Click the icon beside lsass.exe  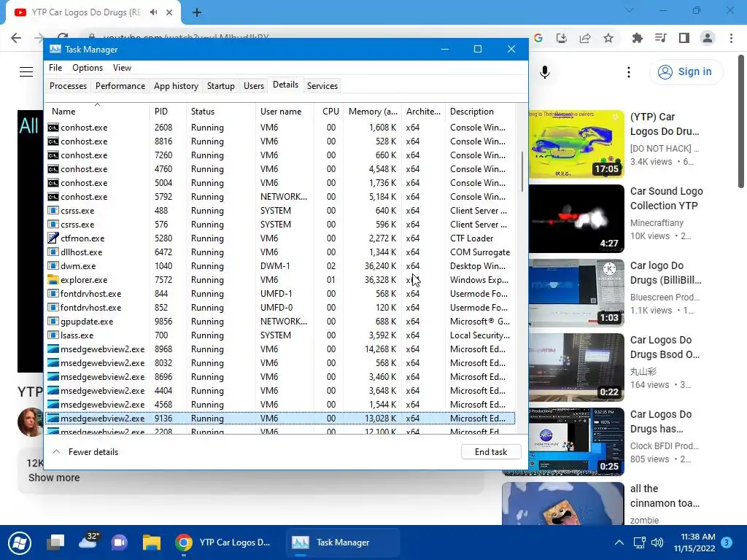[x=53, y=335]
